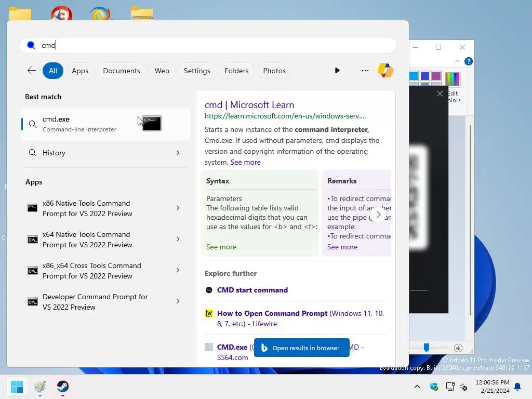Click the network status tray icon
The width and height of the screenshot is (532, 399).
[x=450, y=387]
